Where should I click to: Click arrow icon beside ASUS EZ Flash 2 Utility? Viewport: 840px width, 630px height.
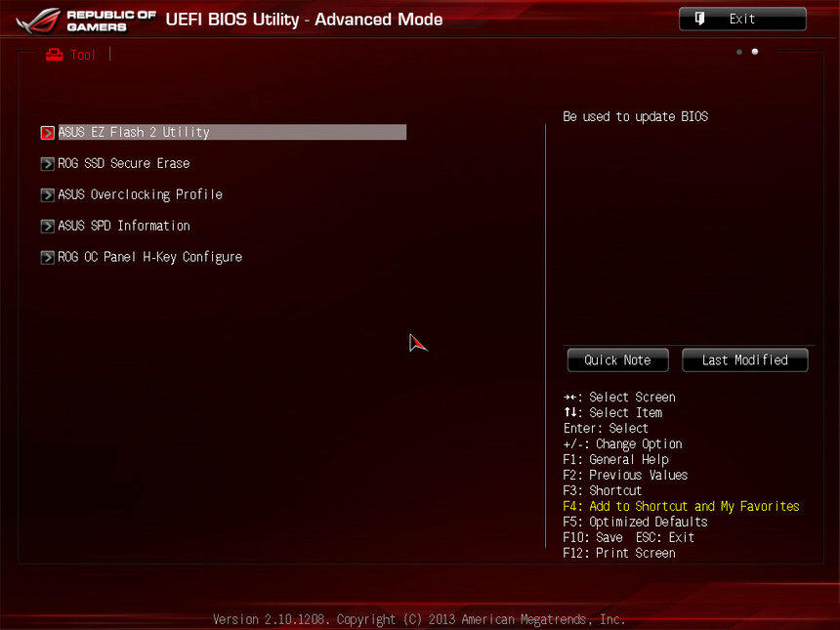(x=47, y=132)
